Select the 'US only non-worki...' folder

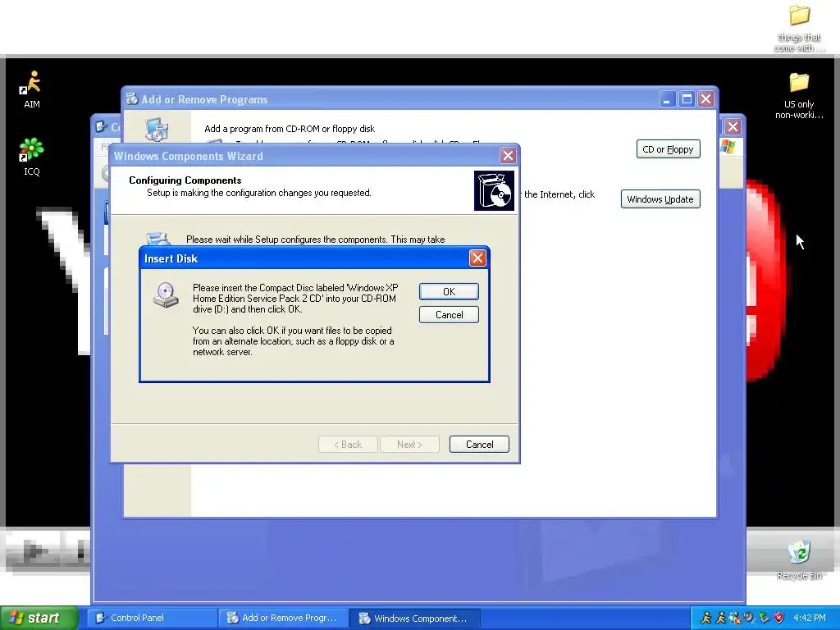(799, 95)
